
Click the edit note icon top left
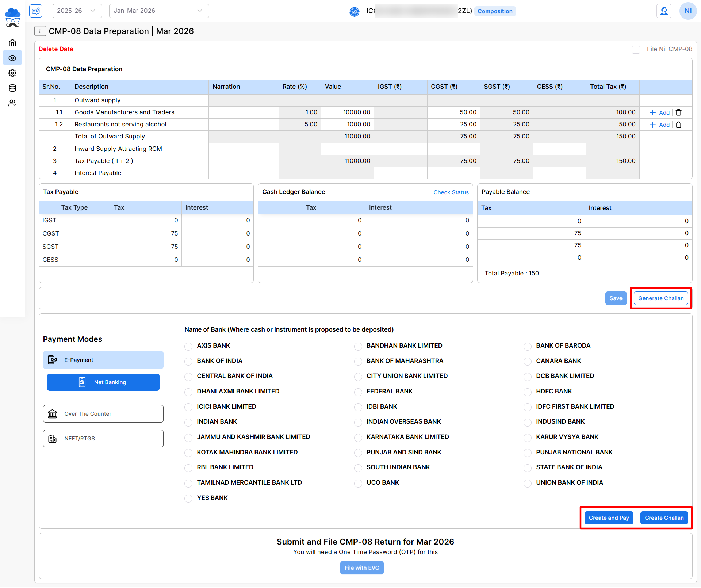point(36,11)
